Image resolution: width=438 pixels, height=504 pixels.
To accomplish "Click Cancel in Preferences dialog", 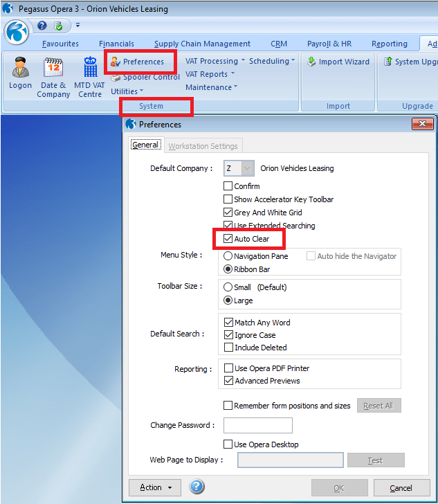I will coord(401,488).
